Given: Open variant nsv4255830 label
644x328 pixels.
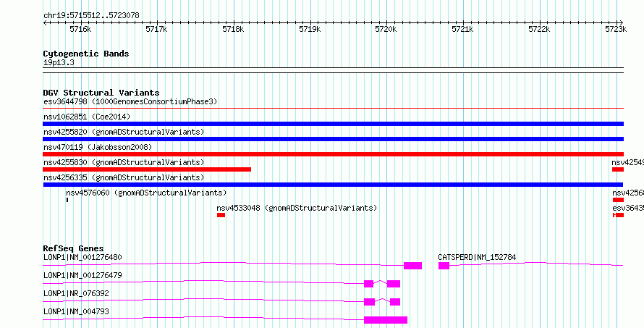Looking at the screenshot, I should (x=124, y=162).
